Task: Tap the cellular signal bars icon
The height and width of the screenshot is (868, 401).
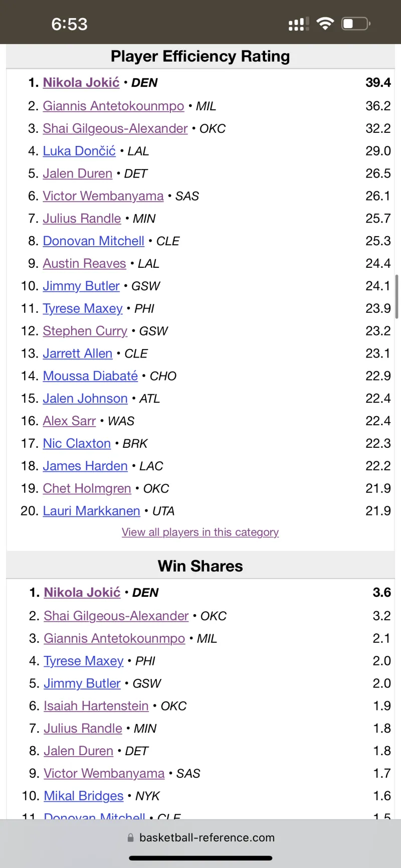Action: 299,24
